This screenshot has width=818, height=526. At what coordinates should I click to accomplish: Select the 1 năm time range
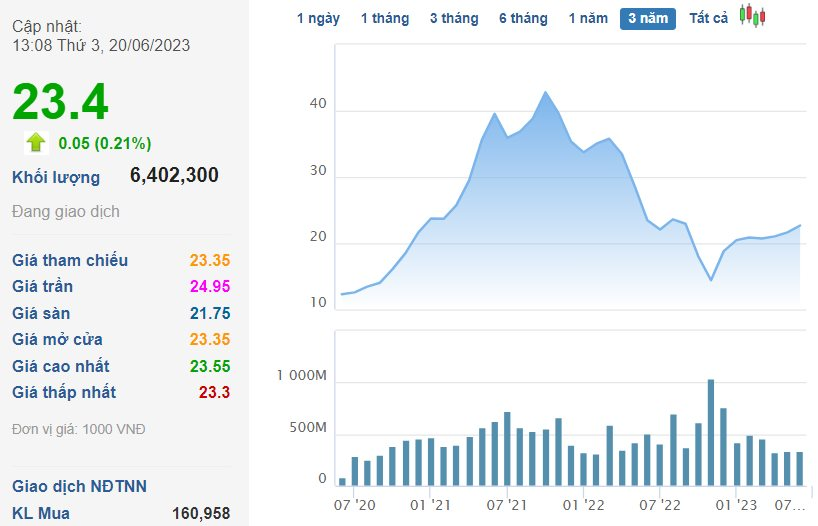[588, 18]
